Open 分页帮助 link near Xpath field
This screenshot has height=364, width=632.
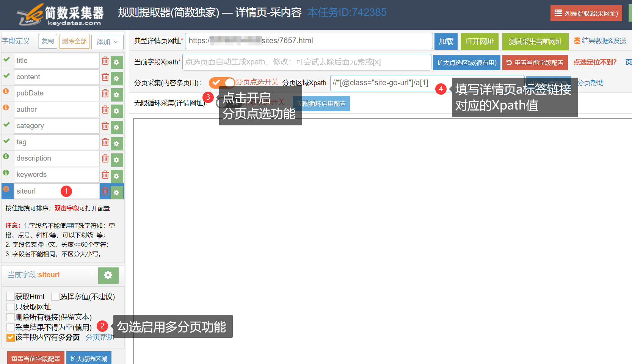coord(590,83)
